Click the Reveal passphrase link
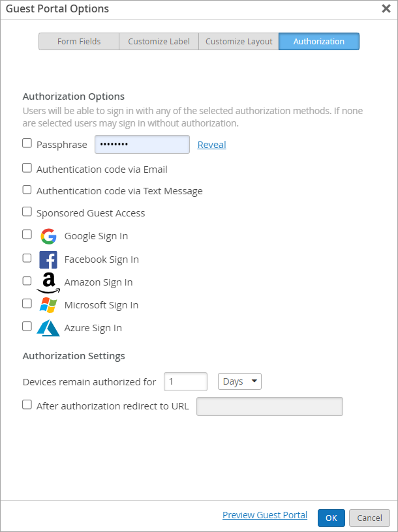The width and height of the screenshot is (398, 532). click(x=211, y=145)
